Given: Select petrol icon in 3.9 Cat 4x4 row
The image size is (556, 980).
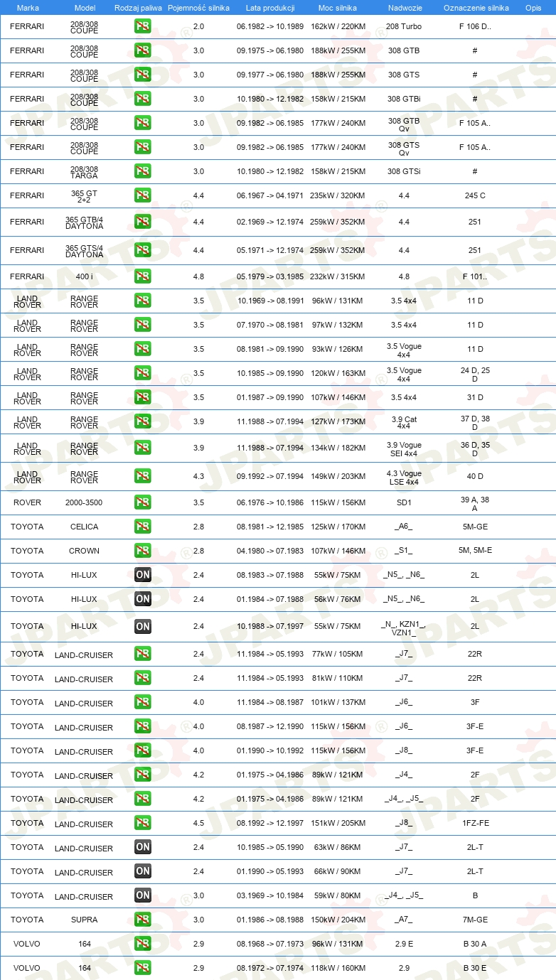Looking at the screenshot, I should [x=143, y=421].
